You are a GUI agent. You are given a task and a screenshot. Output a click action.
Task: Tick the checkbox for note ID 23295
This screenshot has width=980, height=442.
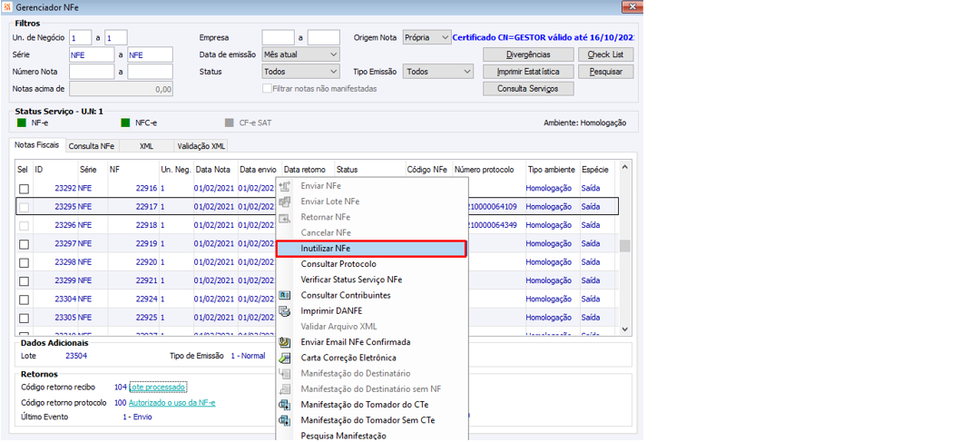pyautogui.click(x=24, y=207)
